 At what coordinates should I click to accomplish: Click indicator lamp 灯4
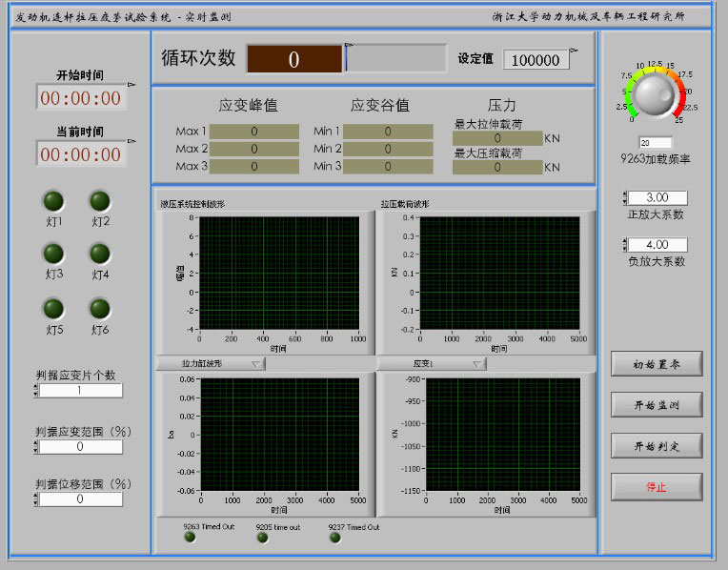click(x=100, y=254)
